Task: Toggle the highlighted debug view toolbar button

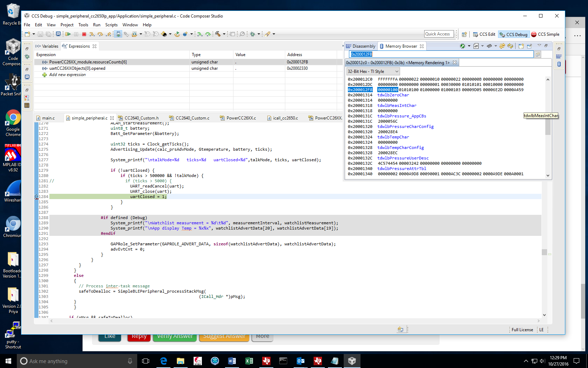Action: coord(118,34)
